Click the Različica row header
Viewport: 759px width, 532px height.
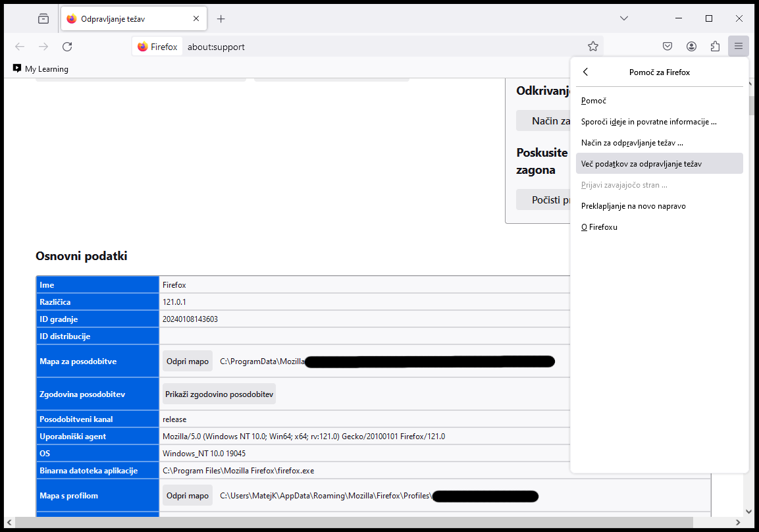[98, 302]
